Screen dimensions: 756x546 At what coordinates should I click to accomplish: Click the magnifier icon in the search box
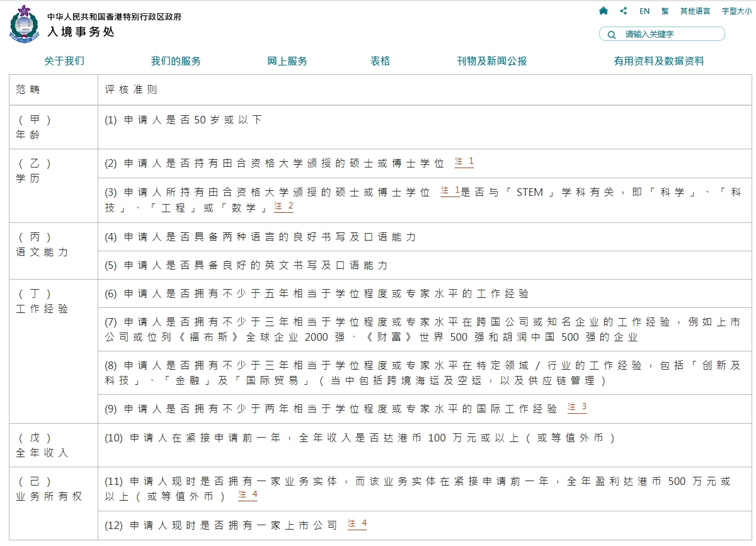[610, 35]
